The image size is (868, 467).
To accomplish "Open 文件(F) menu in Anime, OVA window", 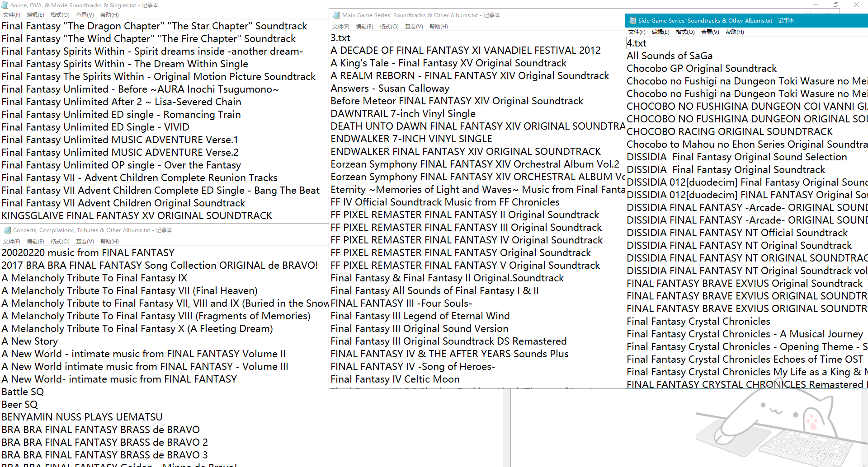I will click(12, 15).
